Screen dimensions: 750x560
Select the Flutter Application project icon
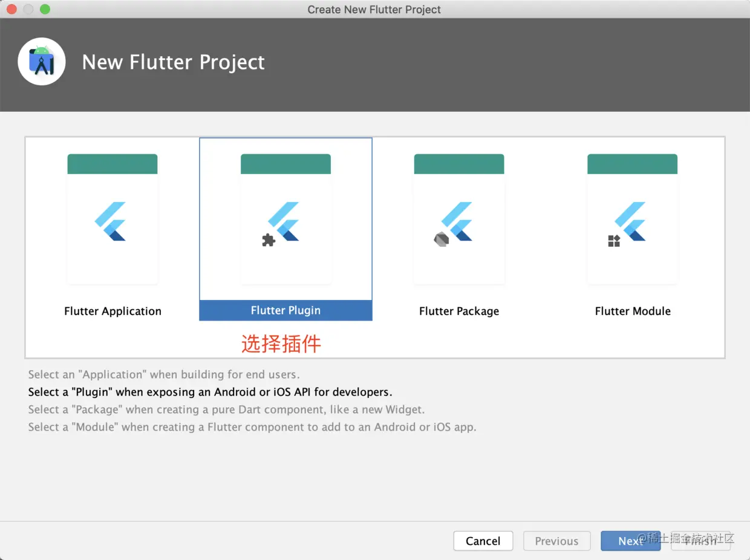click(x=112, y=219)
